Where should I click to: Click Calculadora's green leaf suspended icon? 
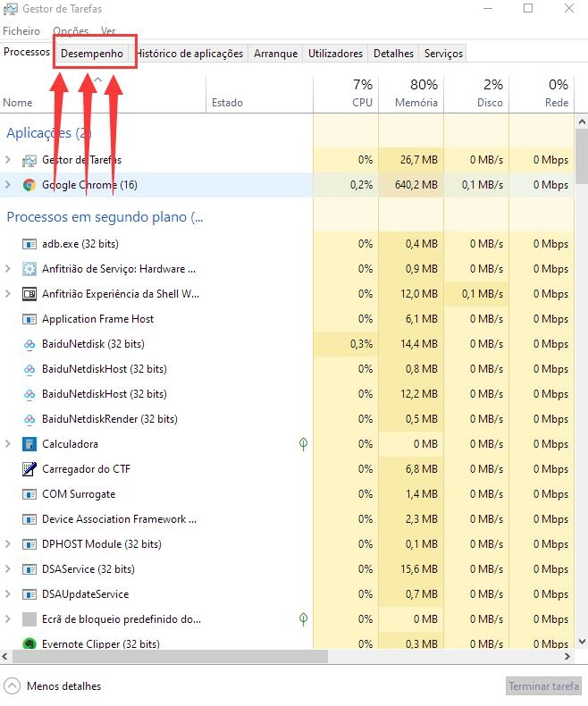[304, 444]
